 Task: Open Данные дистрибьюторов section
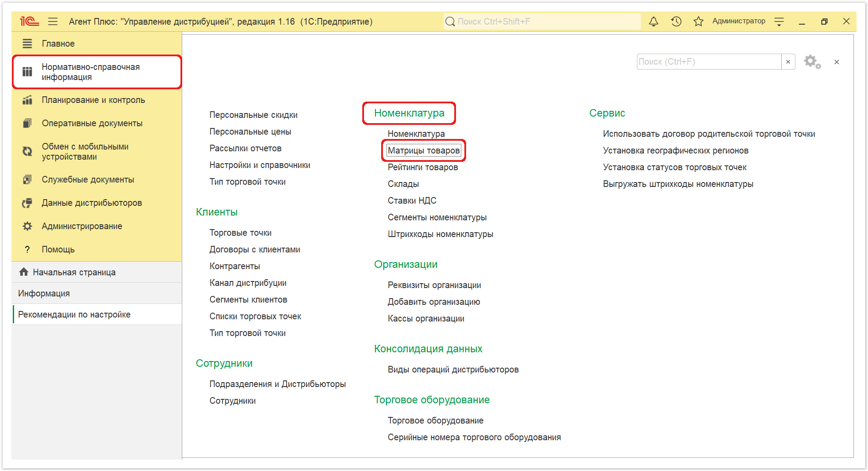tap(92, 203)
